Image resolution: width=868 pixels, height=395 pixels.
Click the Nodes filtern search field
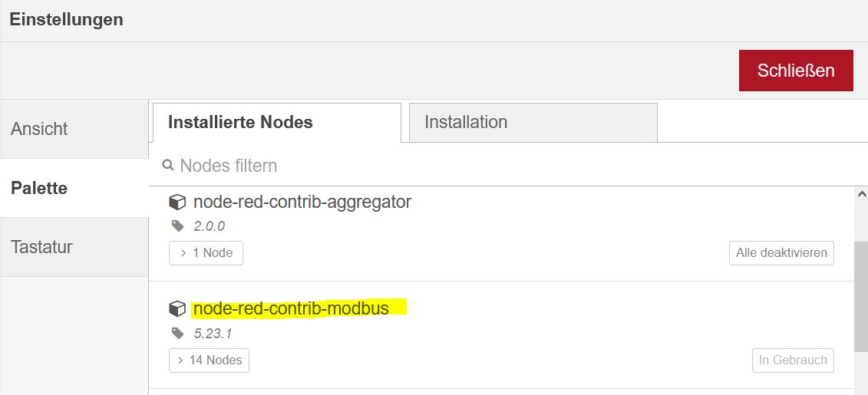click(x=508, y=165)
